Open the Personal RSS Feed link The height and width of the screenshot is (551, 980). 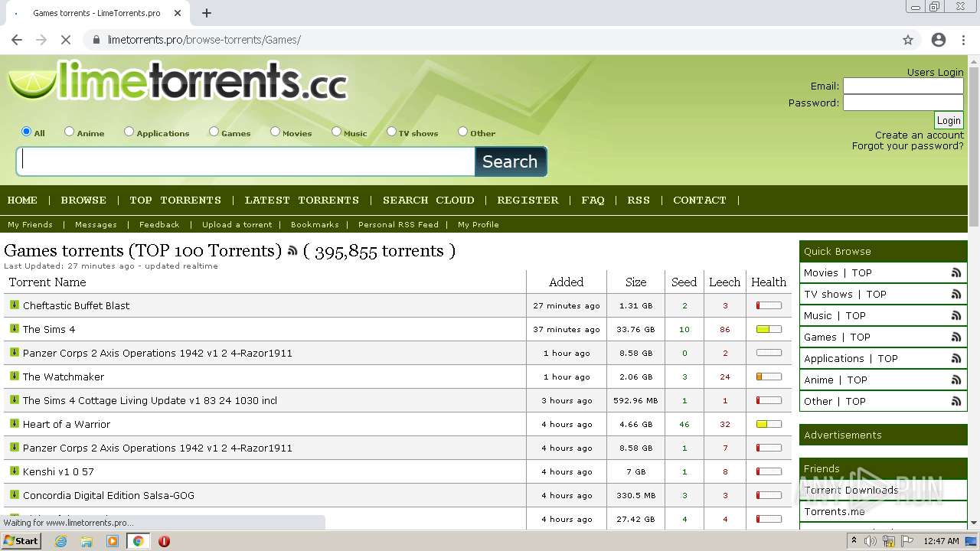[x=398, y=224]
